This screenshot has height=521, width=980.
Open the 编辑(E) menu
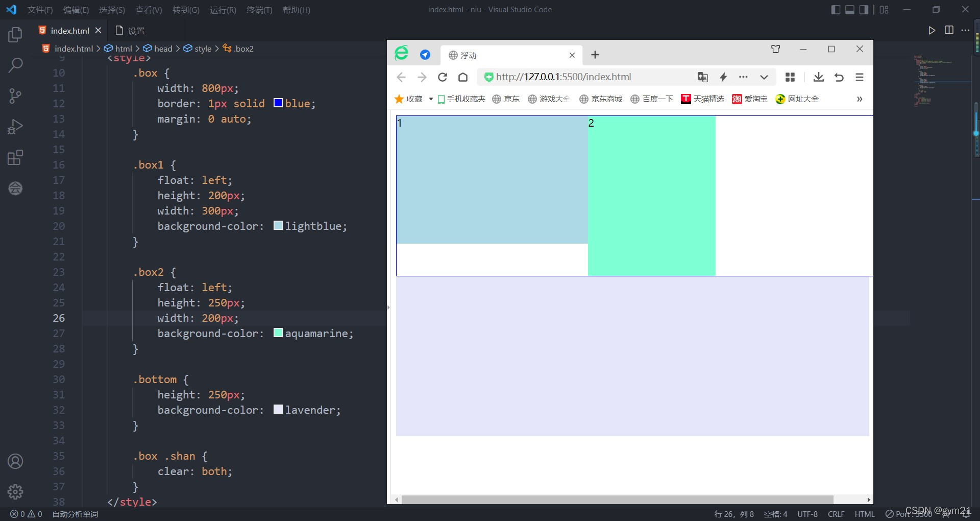pos(76,10)
